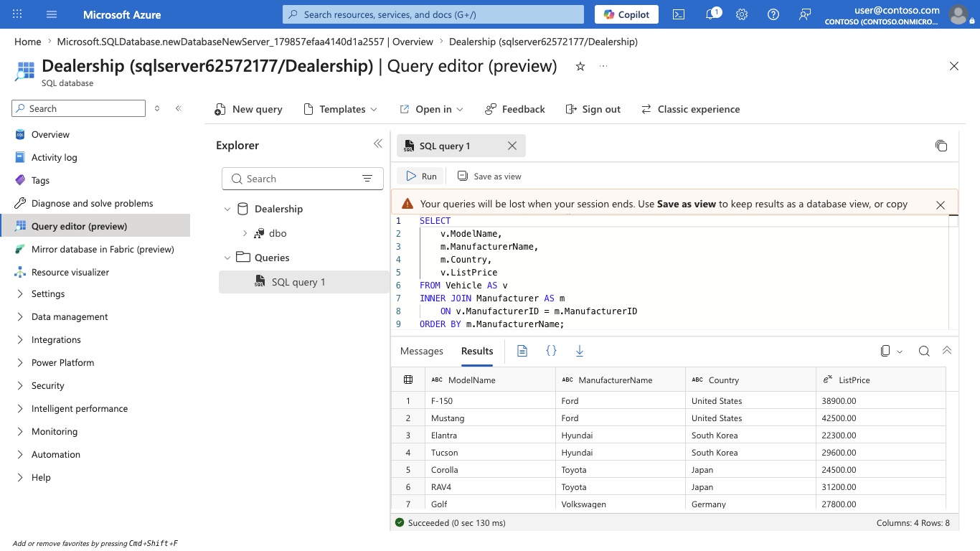Click Save as view

tap(489, 176)
